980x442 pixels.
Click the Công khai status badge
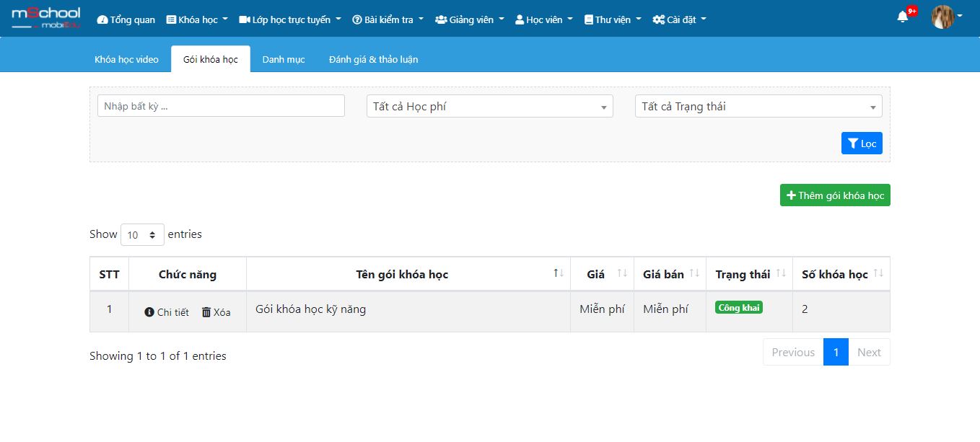pyautogui.click(x=739, y=307)
